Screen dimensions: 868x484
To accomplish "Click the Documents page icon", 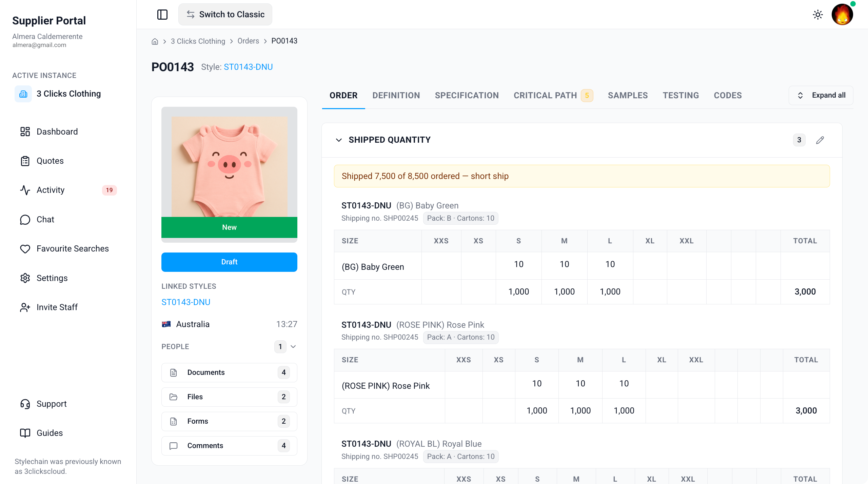I will [174, 372].
